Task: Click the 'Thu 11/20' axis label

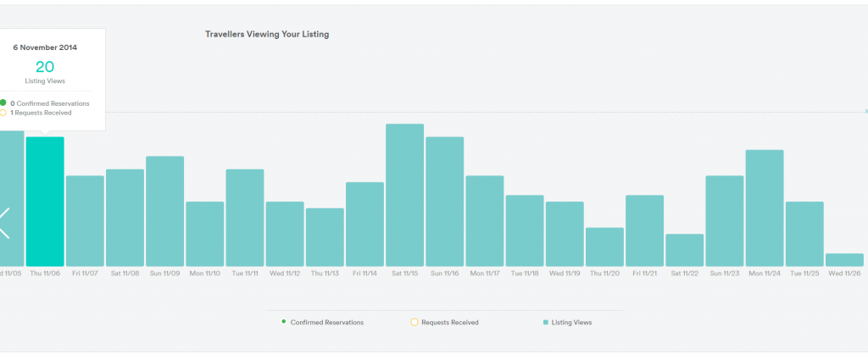Action: [x=604, y=274]
